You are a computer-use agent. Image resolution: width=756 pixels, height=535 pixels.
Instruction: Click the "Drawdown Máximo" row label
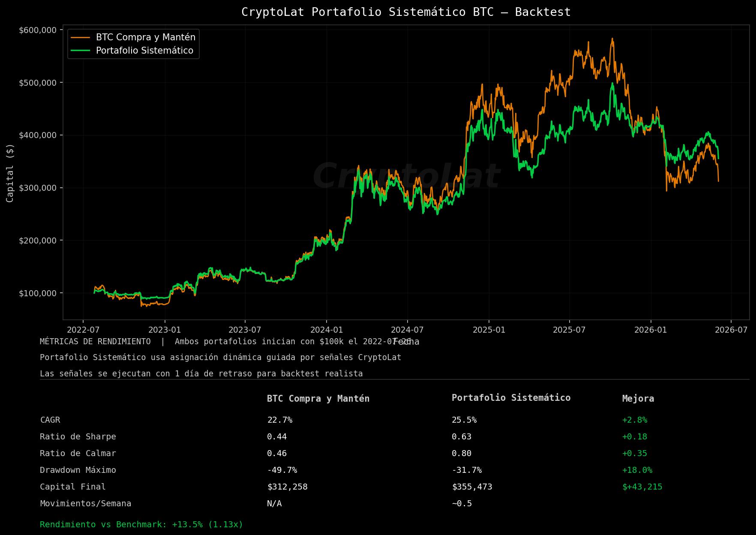78,470
